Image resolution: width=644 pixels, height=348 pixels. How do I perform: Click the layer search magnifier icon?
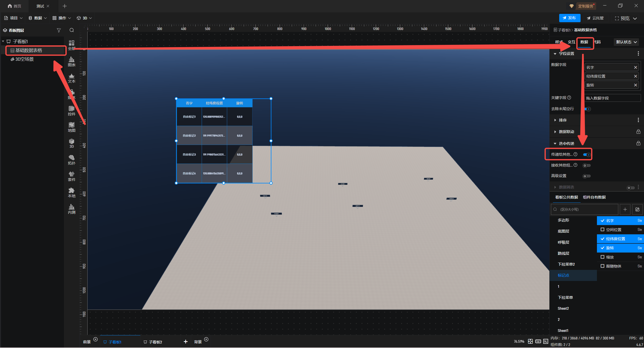[x=72, y=30]
